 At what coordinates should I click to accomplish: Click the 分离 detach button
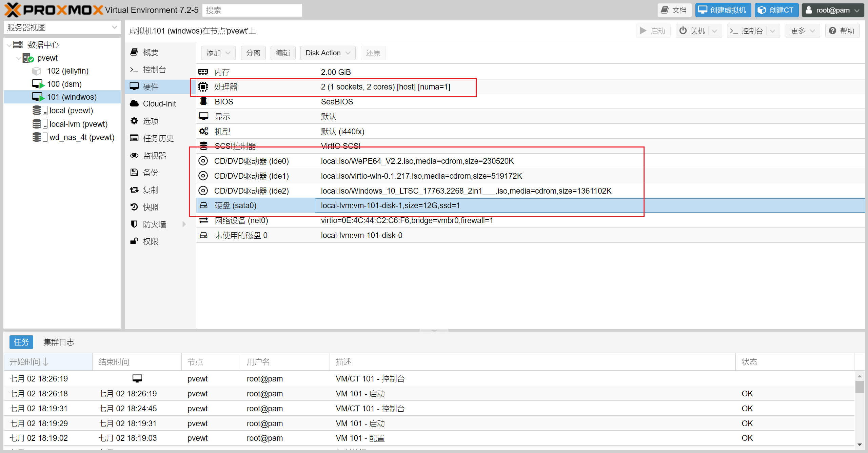point(253,53)
